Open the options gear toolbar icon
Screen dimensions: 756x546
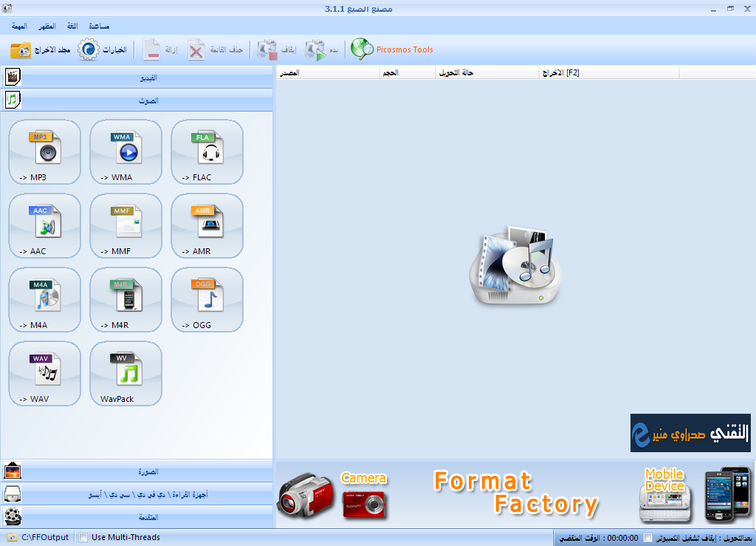(89, 50)
